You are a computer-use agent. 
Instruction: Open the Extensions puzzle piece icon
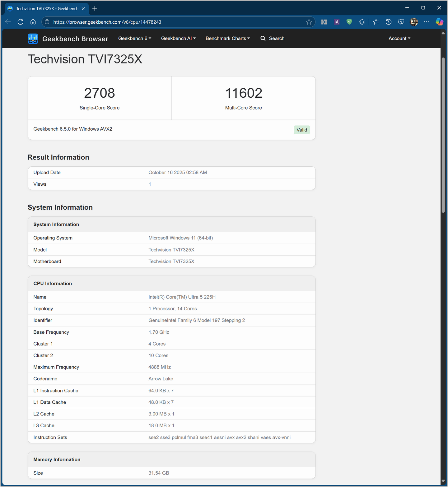tap(362, 22)
